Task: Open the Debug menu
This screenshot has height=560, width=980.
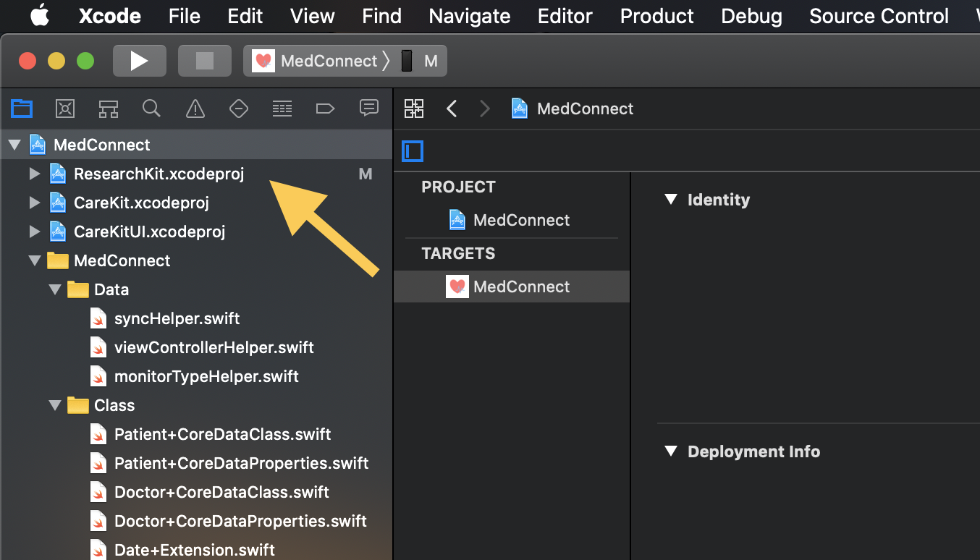Action: coord(752,16)
